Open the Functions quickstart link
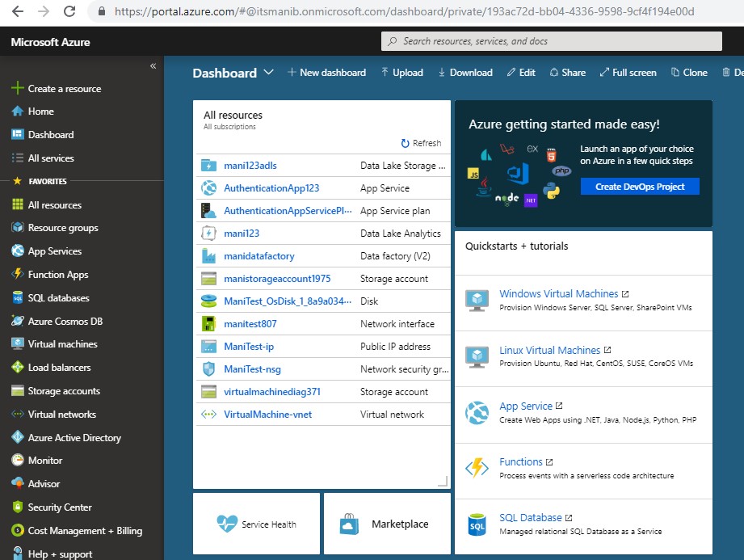Viewport: 744px width, 560px height. click(x=520, y=461)
